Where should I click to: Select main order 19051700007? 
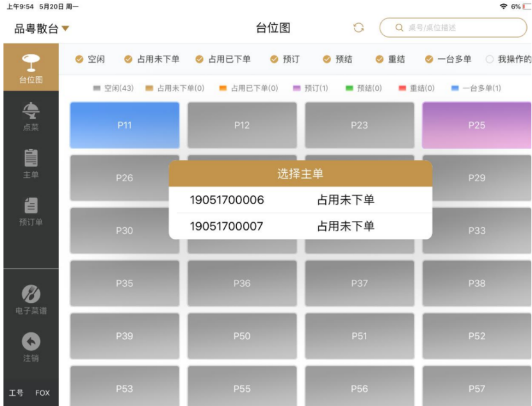tap(301, 226)
